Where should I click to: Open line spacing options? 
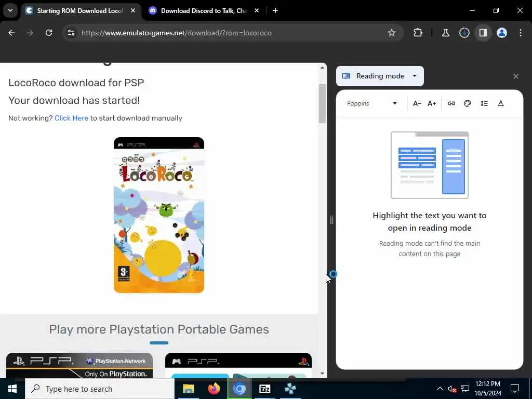coord(484,103)
